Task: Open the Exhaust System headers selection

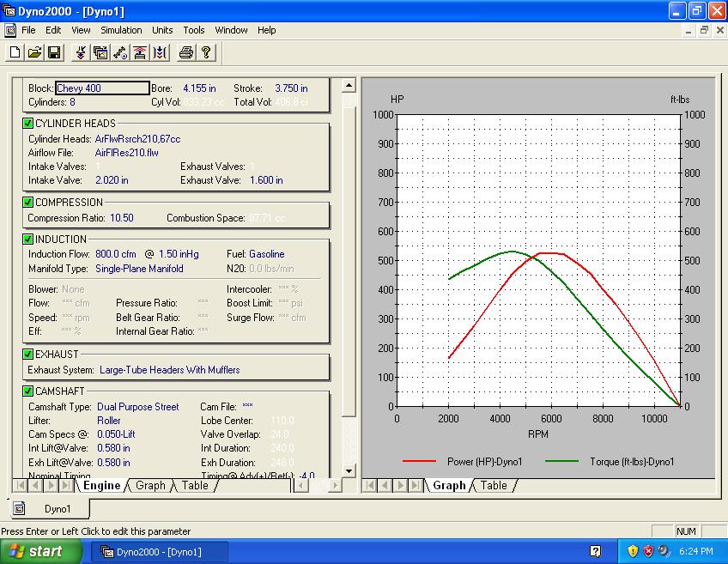Action: 169,370
